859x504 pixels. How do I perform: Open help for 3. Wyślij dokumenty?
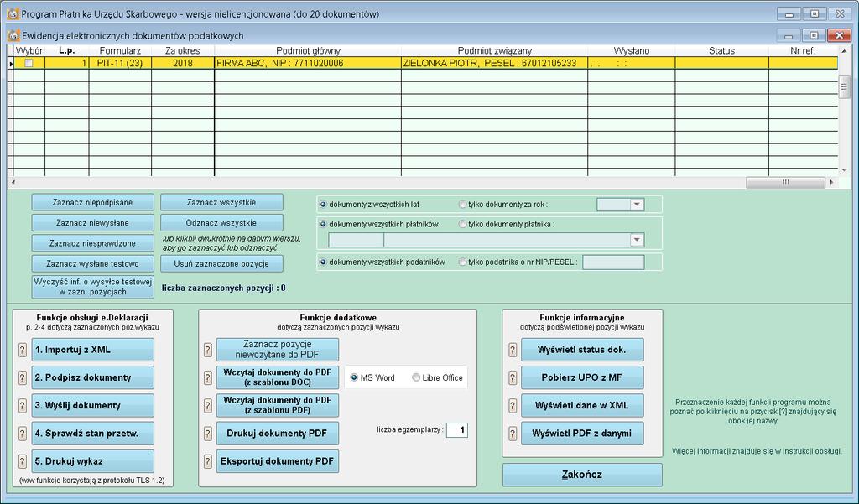[x=23, y=405]
